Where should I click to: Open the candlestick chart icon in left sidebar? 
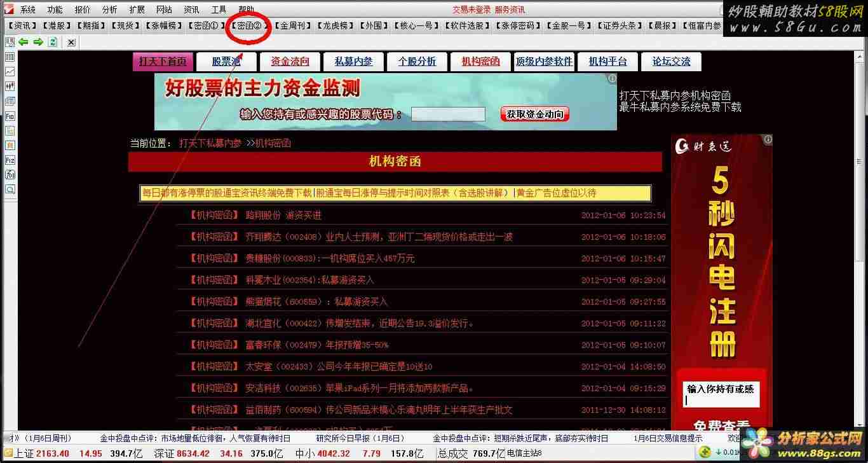point(10,86)
